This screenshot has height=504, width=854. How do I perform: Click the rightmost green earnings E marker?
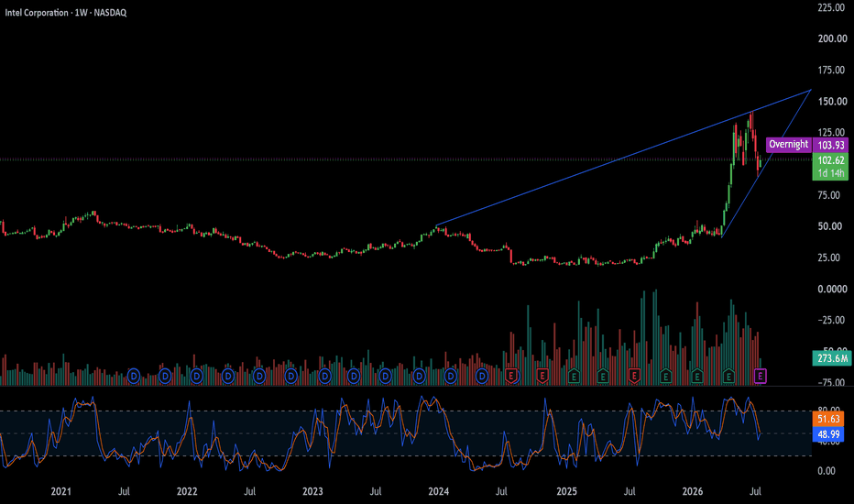coord(728,376)
